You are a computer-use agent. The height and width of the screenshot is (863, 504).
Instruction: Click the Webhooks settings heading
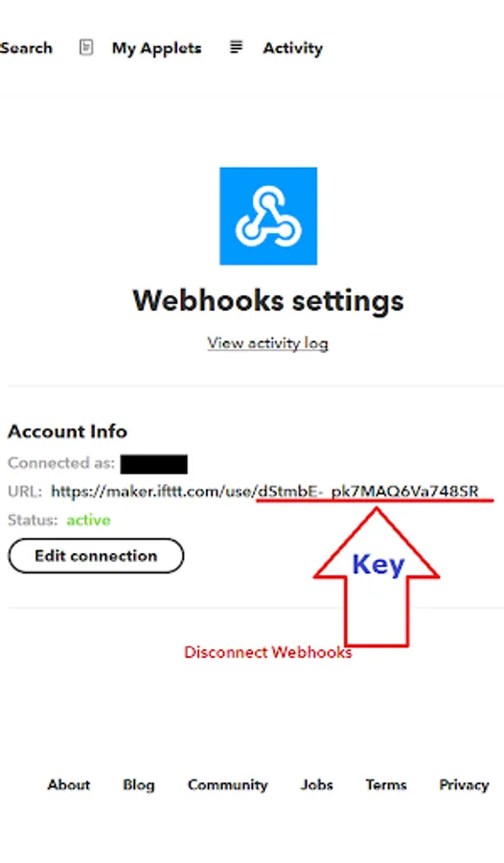(268, 301)
